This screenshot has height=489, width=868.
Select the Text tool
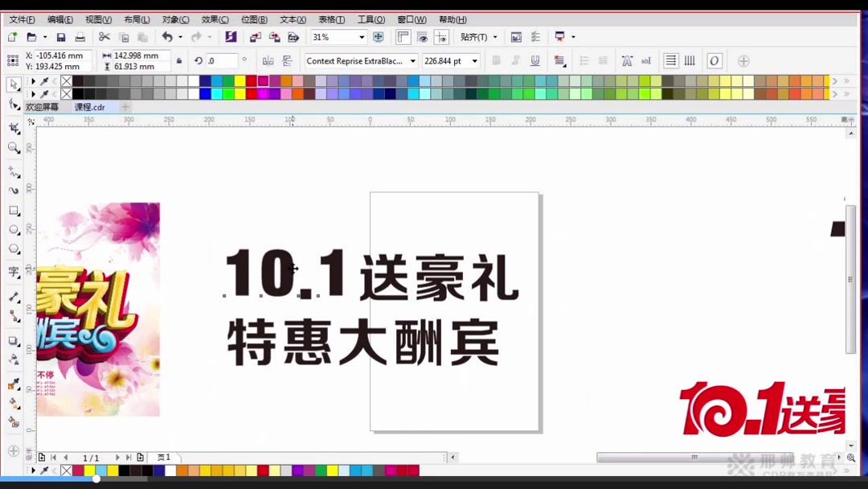click(13, 271)
